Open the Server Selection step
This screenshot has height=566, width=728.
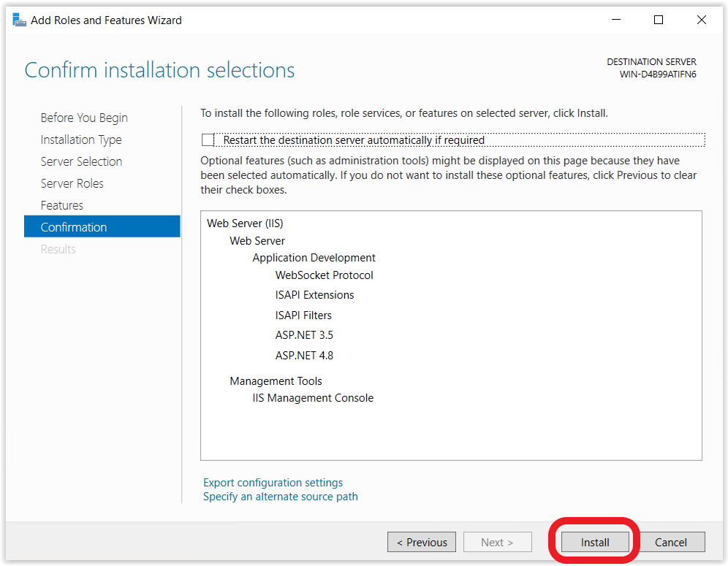[81, 161]
